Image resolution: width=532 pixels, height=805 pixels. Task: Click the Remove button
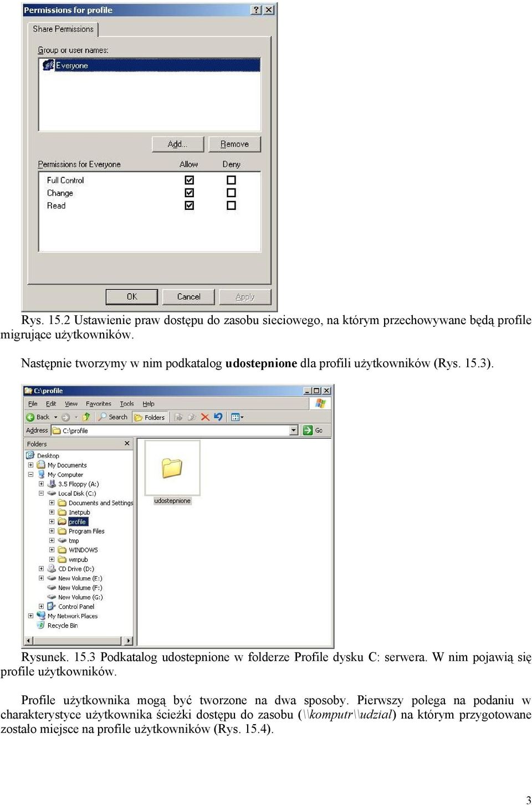coord(234,144)
